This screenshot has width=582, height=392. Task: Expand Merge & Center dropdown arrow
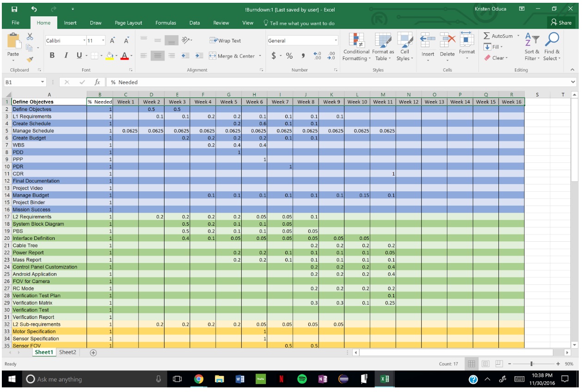point(260,56)
